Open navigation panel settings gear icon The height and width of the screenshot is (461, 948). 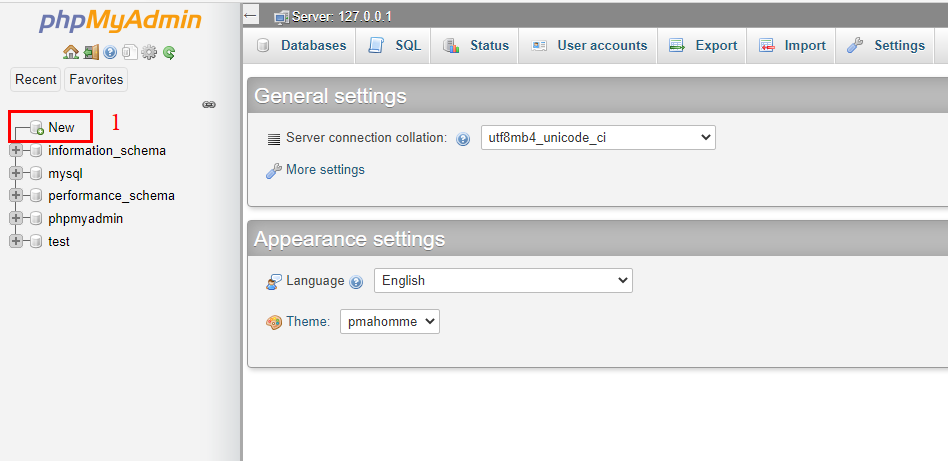click(150, 52)
